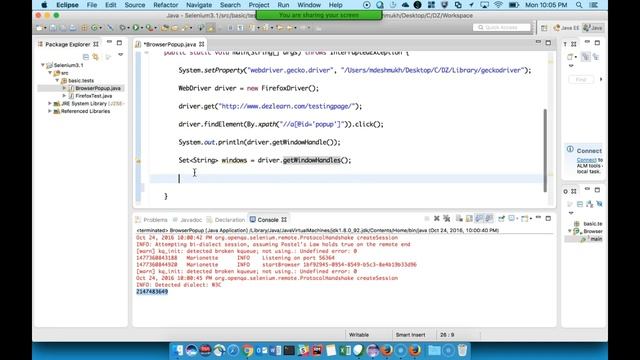
Task: Click the Print icon in main toolbar
Action: pyautogui.click(x=73, y=28)
